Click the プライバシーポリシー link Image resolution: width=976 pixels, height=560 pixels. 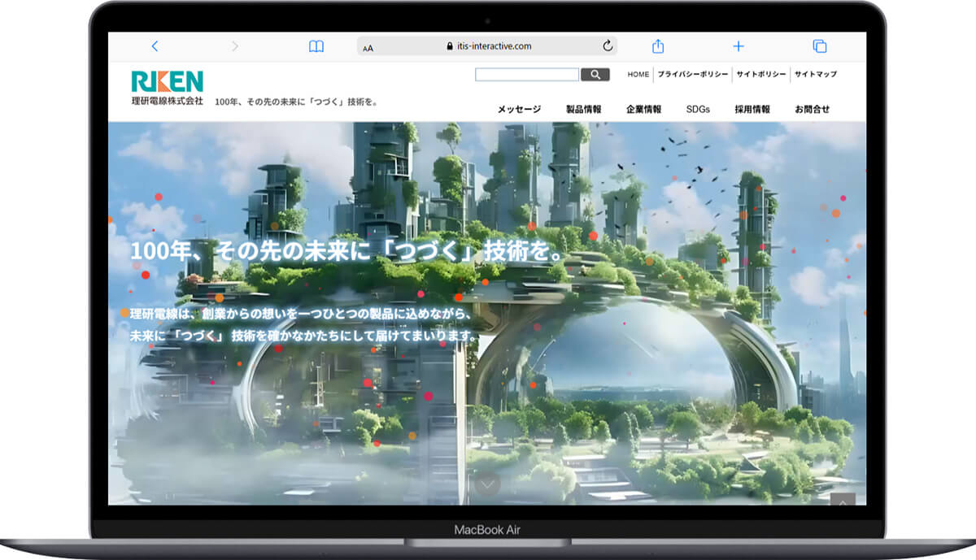pos(691,74)
